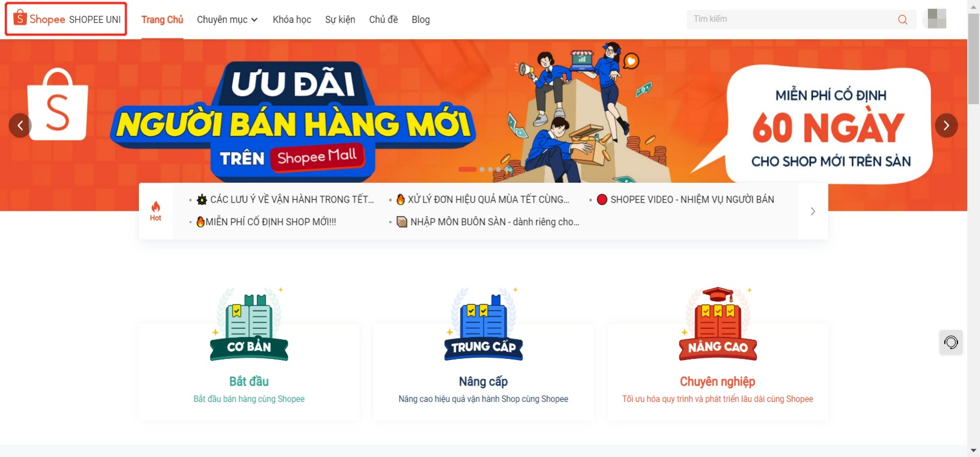Open the support chat headset icon
The height and width of the screenshot is (457, 980).
tap(951, 342)
